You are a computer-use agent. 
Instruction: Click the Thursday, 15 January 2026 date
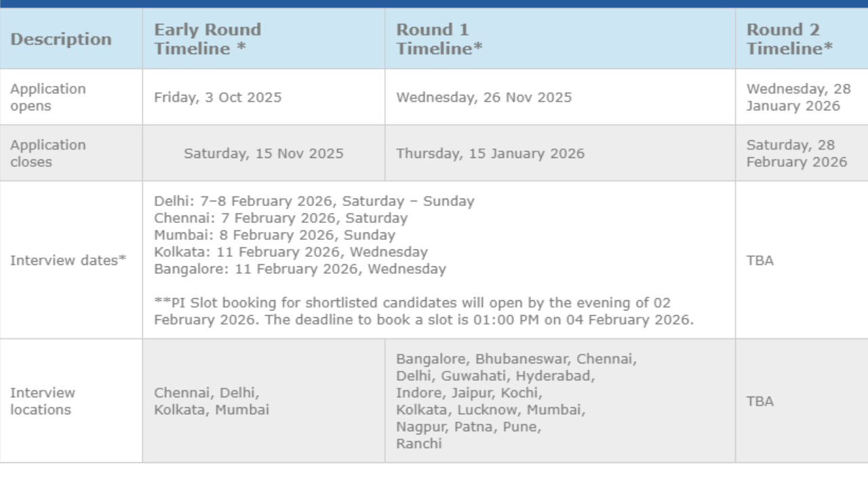(x=490, y=154)
